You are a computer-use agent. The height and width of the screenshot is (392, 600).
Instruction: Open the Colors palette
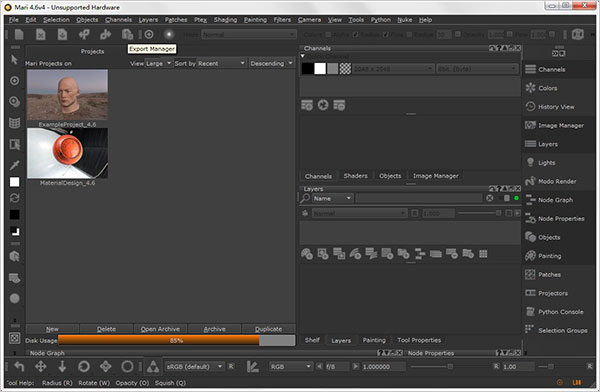(x=559, y=88)
